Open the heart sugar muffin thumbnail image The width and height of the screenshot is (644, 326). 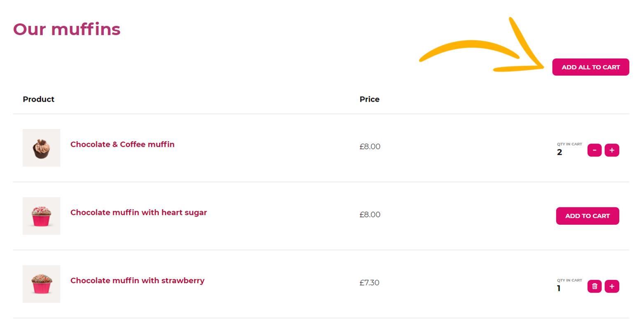click(41, 216)
